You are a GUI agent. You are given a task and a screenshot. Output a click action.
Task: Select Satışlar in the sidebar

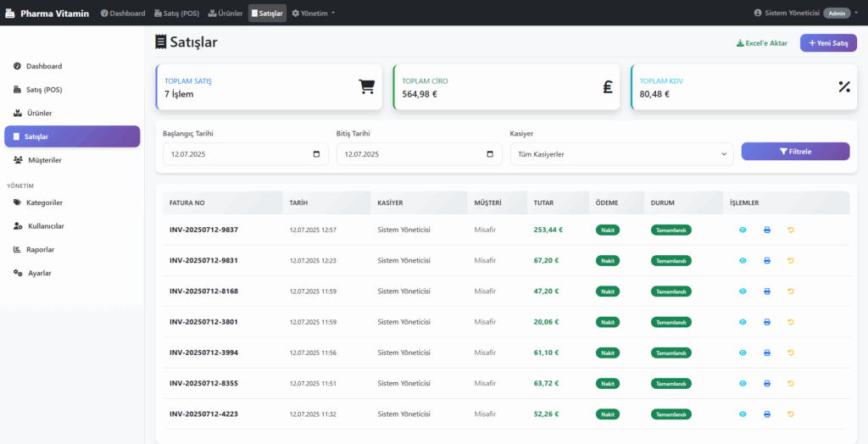pos(72,136)
